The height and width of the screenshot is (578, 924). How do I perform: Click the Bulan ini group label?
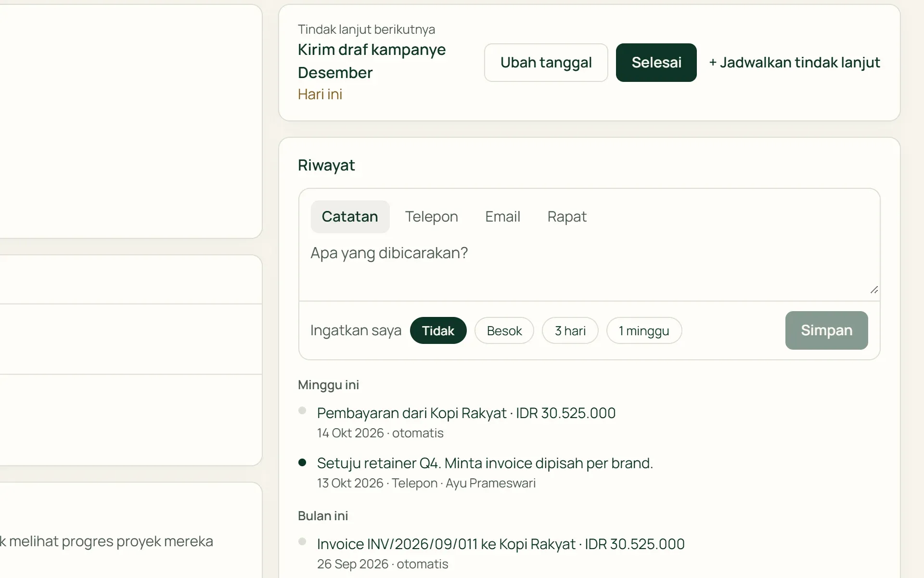click(322, 516)
